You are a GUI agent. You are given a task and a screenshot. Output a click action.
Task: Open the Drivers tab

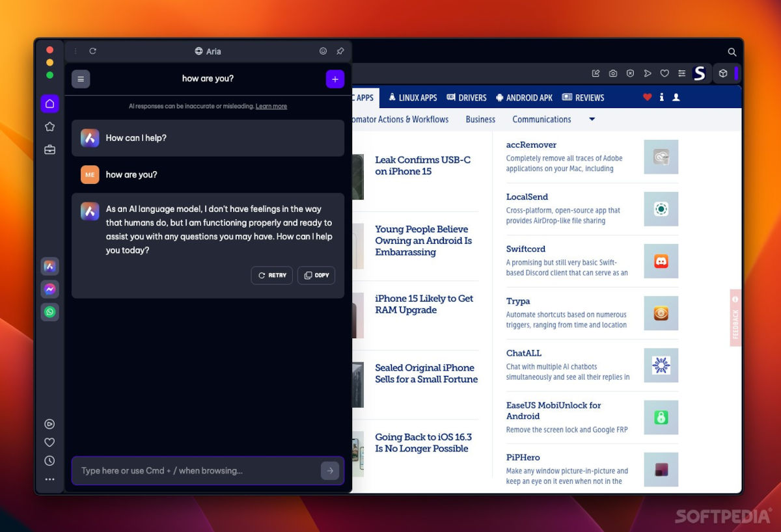pyautogui.click(x=467, y=98)
